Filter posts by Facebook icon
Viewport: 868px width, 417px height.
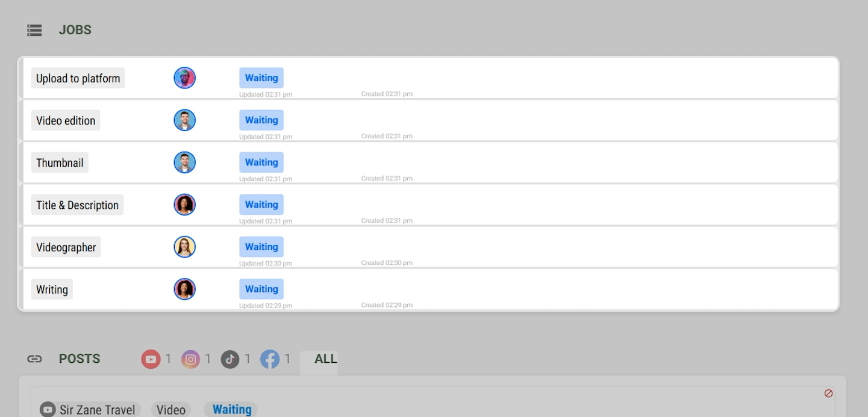tap(270, 359)
